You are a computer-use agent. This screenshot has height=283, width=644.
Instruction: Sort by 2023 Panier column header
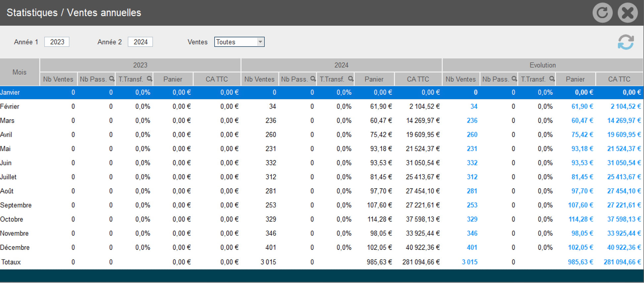(x=173, y=79)
